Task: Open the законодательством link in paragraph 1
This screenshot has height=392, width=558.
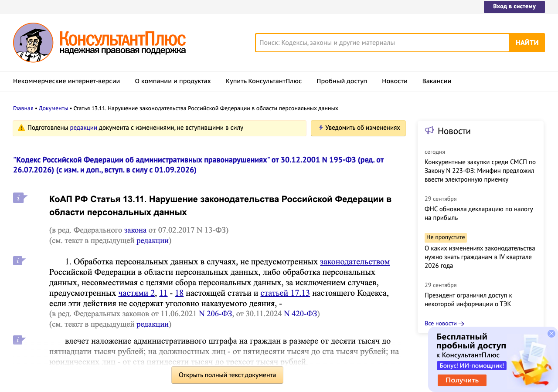Action: pyautogui.click(x=355, y=262)
